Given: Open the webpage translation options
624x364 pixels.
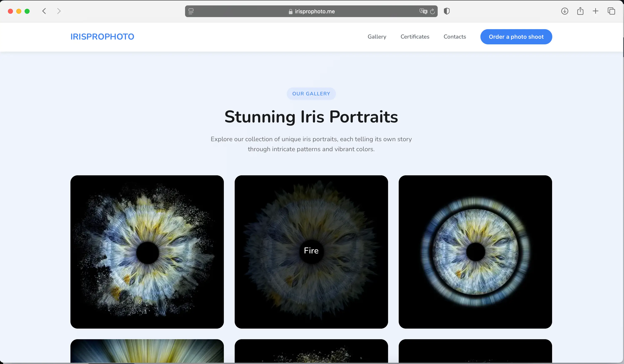Looking at the screenshot, I should (x=423, y=11).
